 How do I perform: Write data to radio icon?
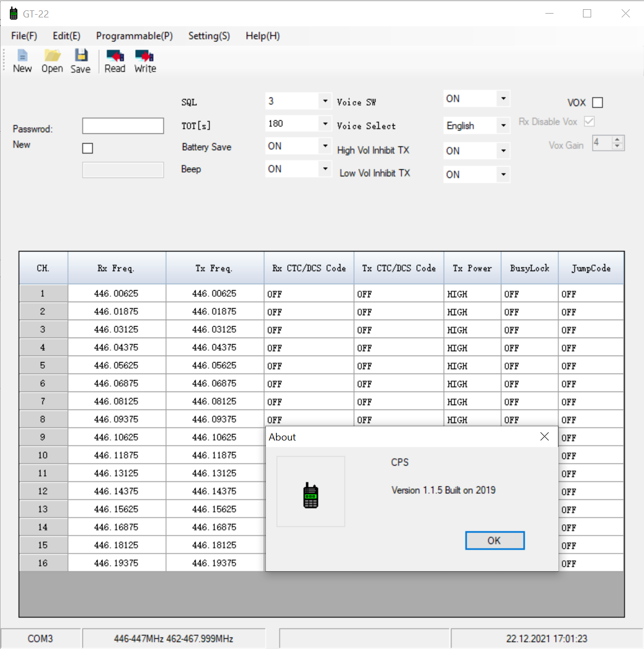145,62
